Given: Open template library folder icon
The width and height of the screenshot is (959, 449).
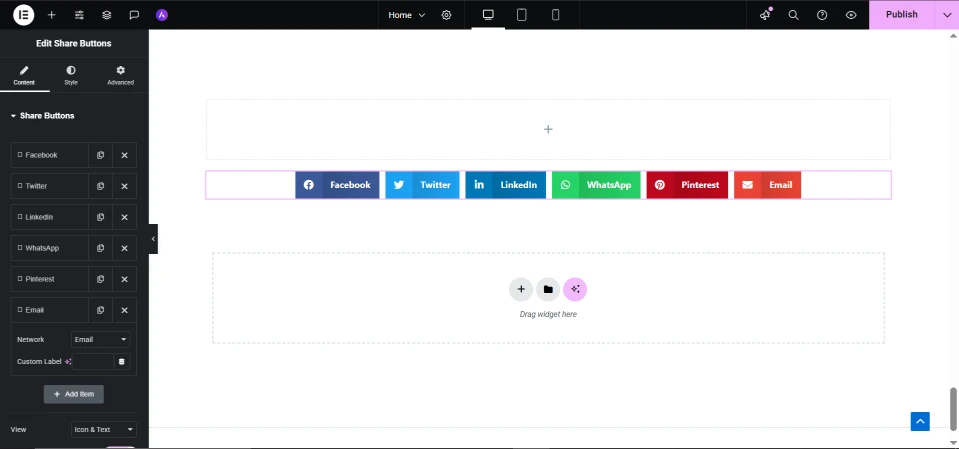Looking at the screenshot, I should 548,289.
